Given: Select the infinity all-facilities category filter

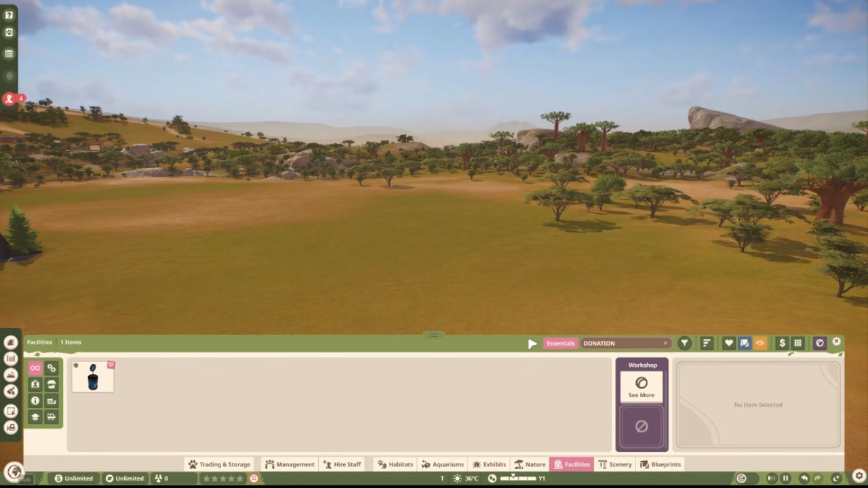Looking at the screenshot, I should 35,368.
